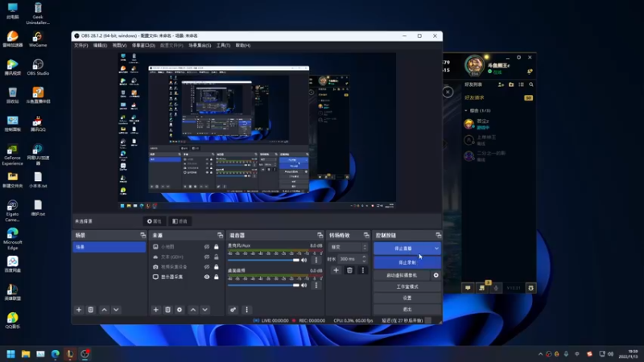This screenshot has height=362, width=644.
Task: Click add friend icon in League client
Action: [501, 84]
